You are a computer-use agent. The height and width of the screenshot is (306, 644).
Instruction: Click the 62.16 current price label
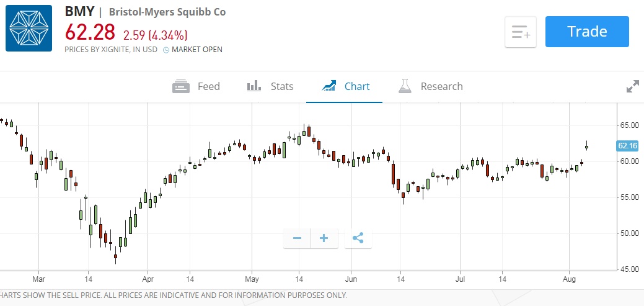tap(628, 146)
